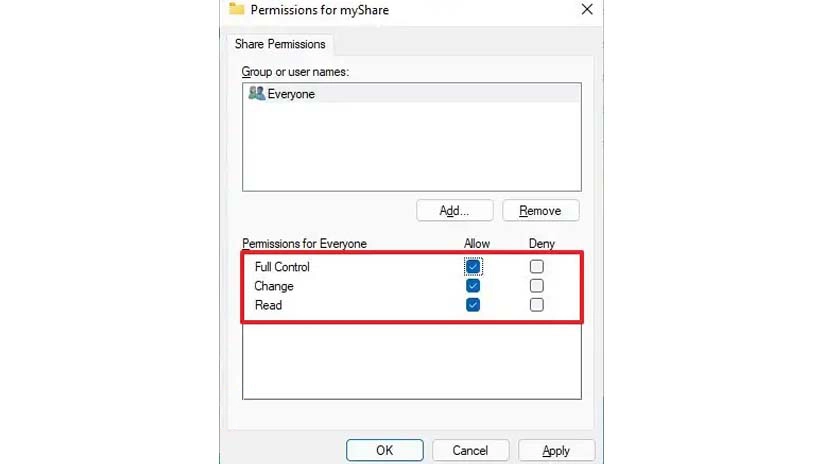Check Deny for Read permission
824x464 pixels.
(537, 305)
